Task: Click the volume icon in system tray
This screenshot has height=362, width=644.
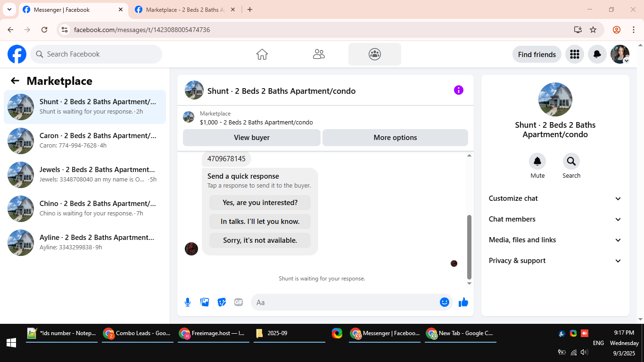Action: 585,352
